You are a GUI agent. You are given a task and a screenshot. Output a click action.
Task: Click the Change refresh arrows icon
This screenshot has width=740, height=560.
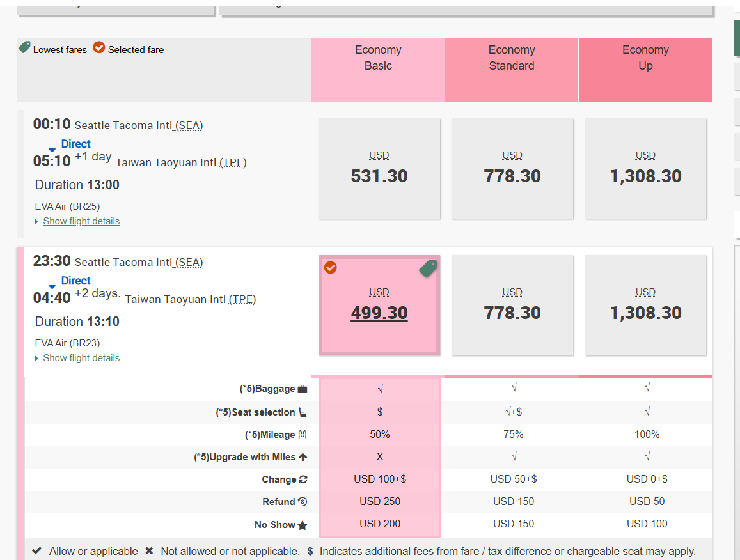303,479
